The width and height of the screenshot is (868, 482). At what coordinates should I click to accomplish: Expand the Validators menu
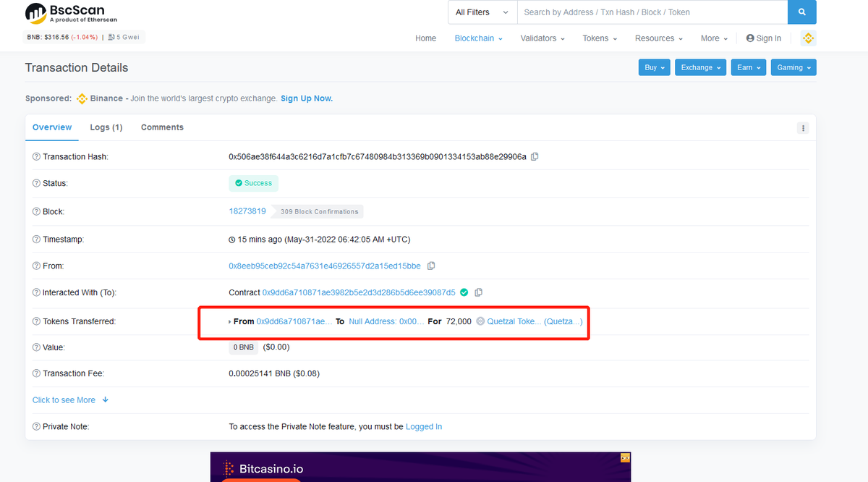coord(543,38)
